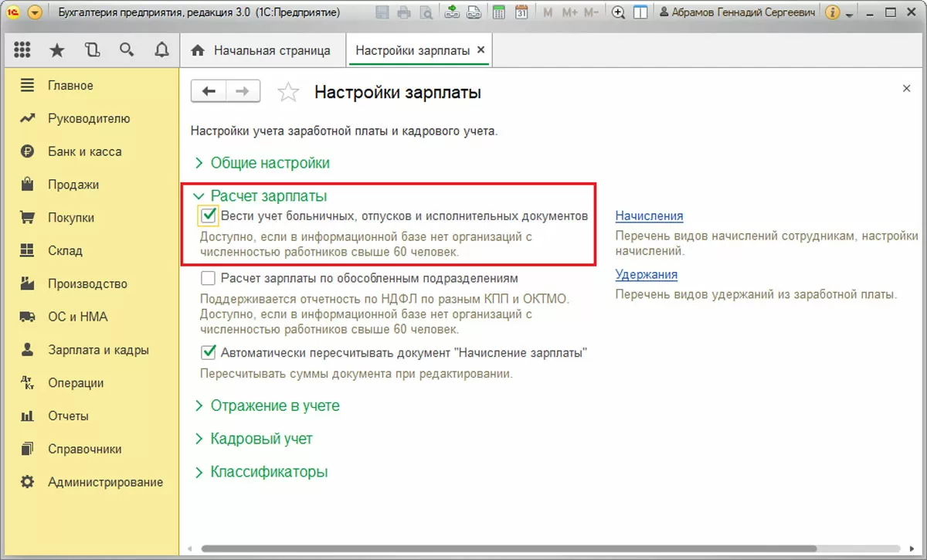The width and height of the screenshot is (927, 560).
Task: Open Операции section
Action: [x=76, y=383]
